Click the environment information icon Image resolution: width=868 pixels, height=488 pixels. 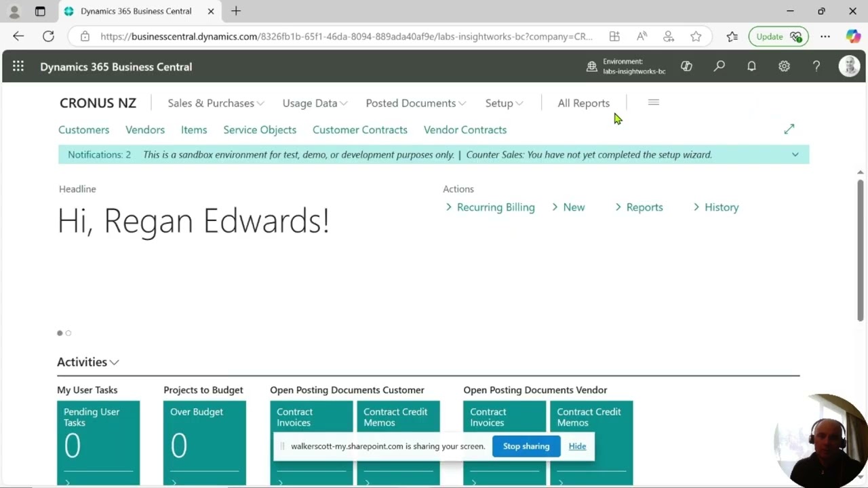592,66
